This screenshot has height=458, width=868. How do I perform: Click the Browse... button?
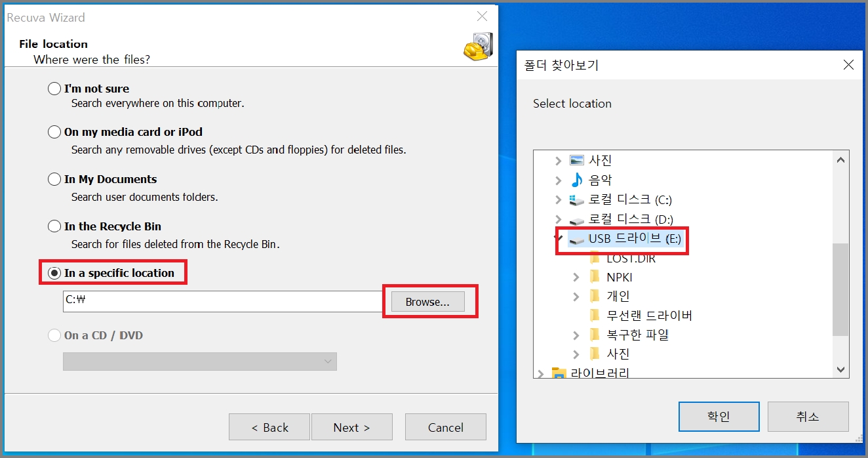pos(427,302)
